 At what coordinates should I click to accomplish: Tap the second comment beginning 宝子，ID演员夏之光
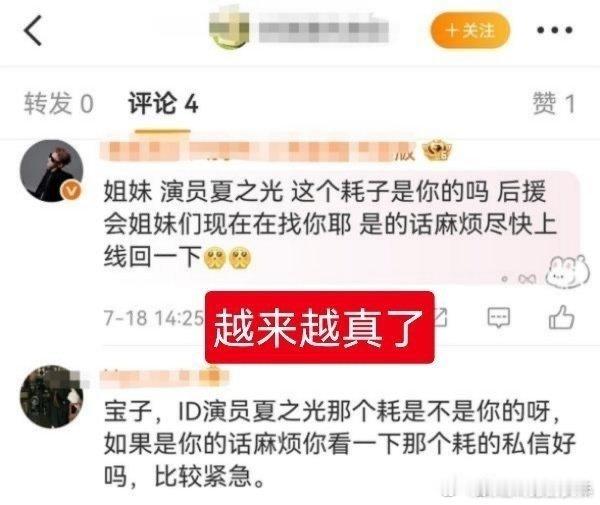tap(340, 444)
